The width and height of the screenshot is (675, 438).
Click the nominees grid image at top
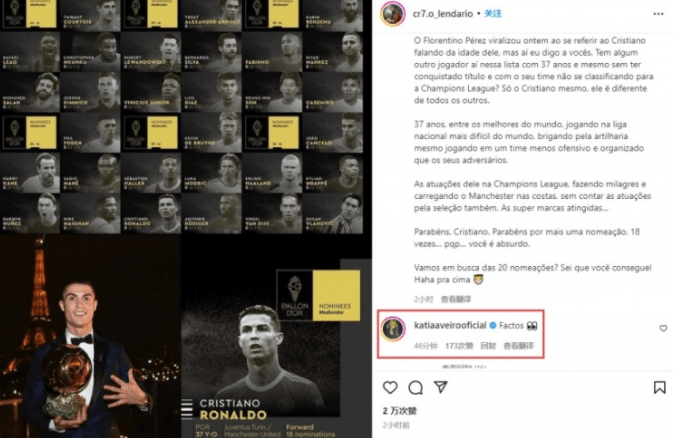coord(181,116)
